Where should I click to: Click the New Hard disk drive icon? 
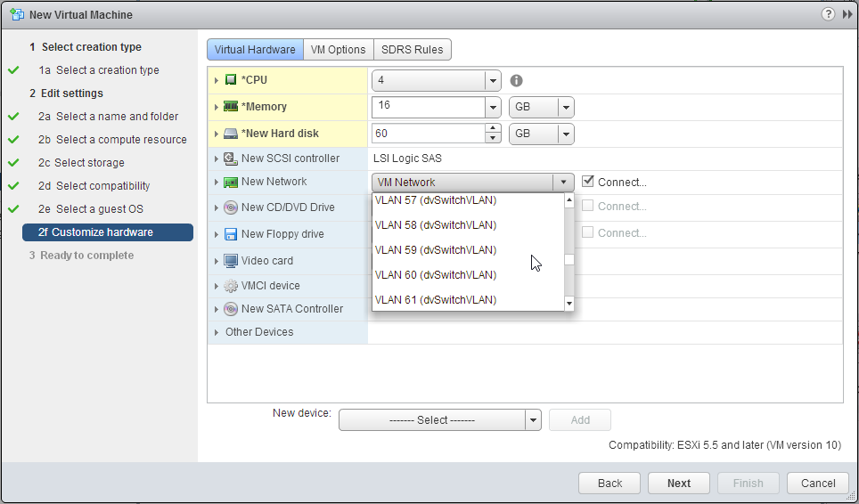[231, 134]
